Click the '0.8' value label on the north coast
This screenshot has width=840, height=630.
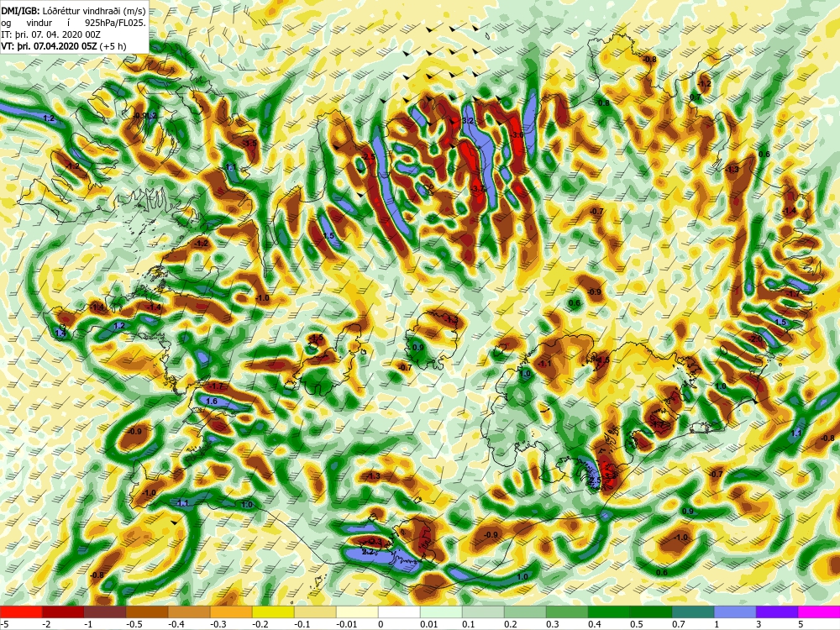point(604,102)
